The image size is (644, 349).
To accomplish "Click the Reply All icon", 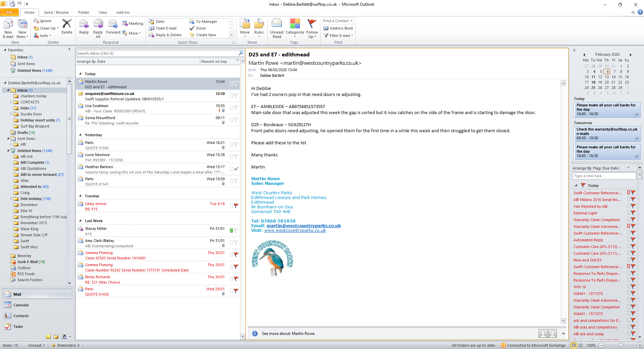I will tap(98, 24).
